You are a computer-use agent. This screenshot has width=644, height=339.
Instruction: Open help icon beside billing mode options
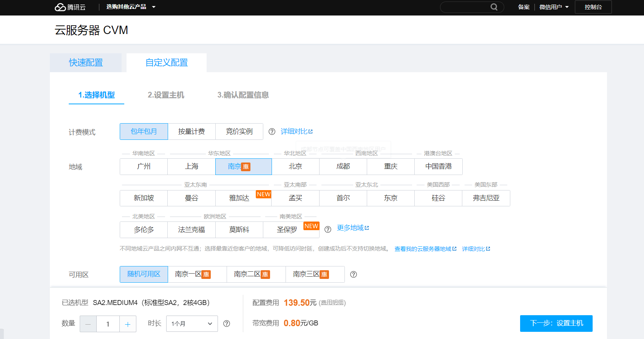pos(272,132)
